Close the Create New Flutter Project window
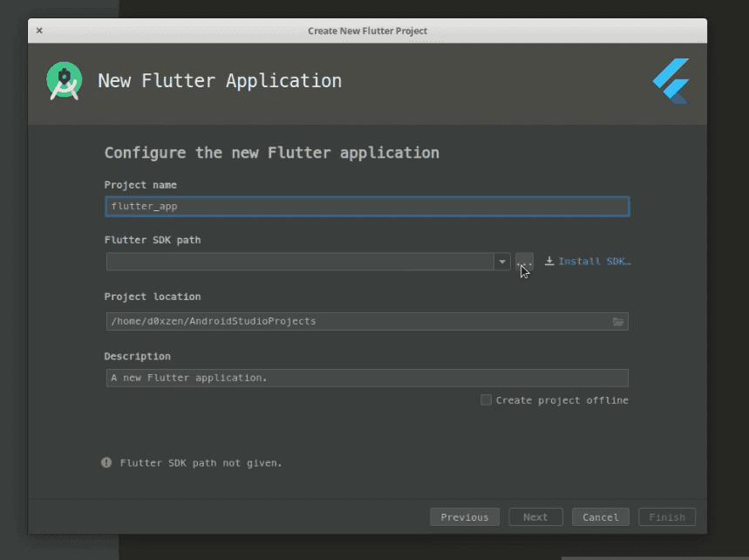The image size is (749, 560). coord(39,31)
